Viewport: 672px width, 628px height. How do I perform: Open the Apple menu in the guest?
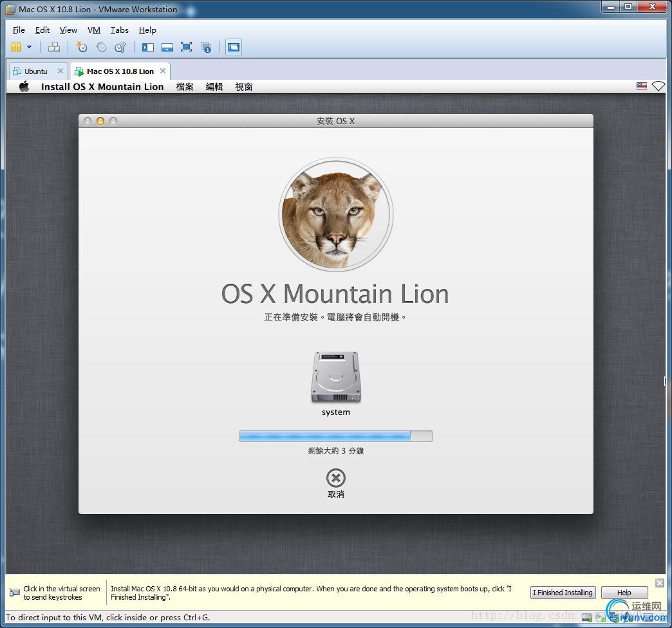click(x=24, y=86)
